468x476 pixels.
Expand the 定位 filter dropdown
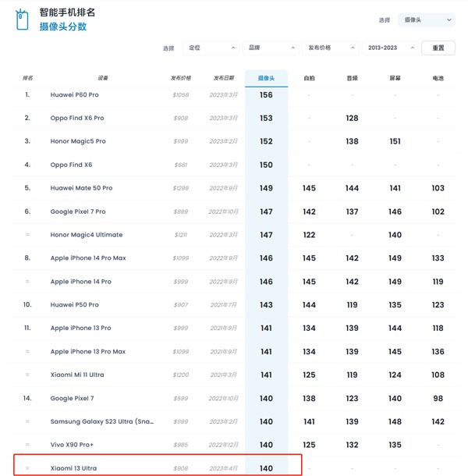(x=211, y=48)
